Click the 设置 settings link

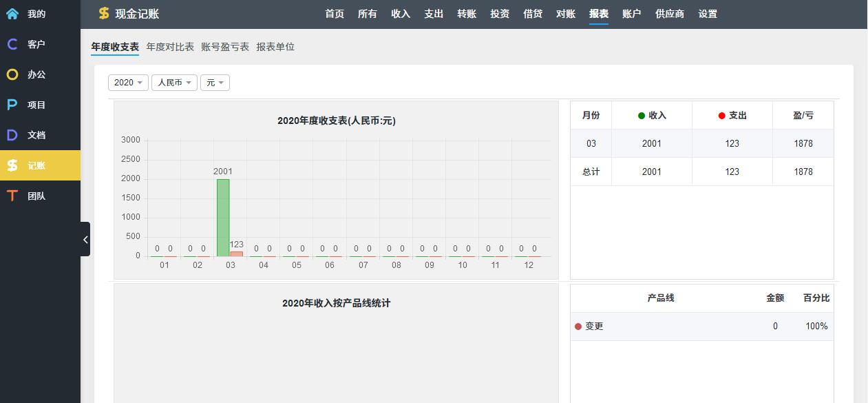click(708, 14)
